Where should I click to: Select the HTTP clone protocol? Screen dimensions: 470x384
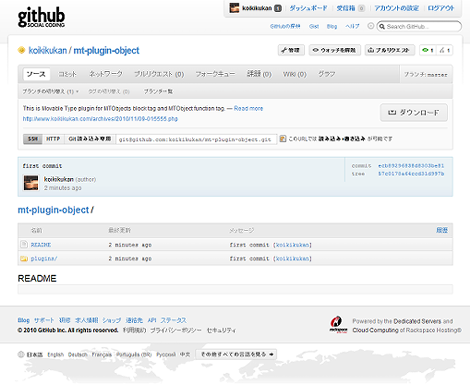pos(53,139)
